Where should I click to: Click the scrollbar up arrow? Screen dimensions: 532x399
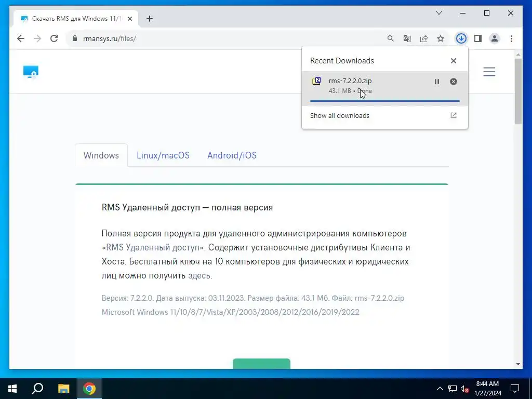(x=518, y=54)
